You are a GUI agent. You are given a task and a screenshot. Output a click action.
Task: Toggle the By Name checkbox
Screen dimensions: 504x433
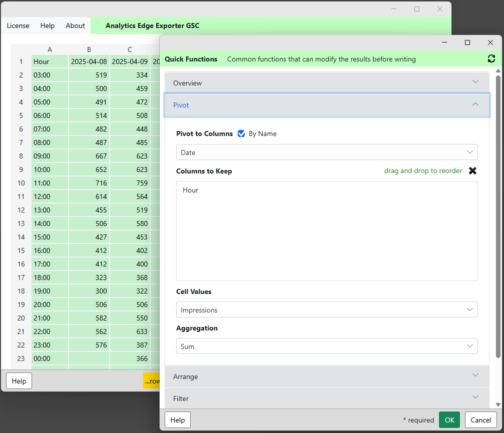(241, 134)
